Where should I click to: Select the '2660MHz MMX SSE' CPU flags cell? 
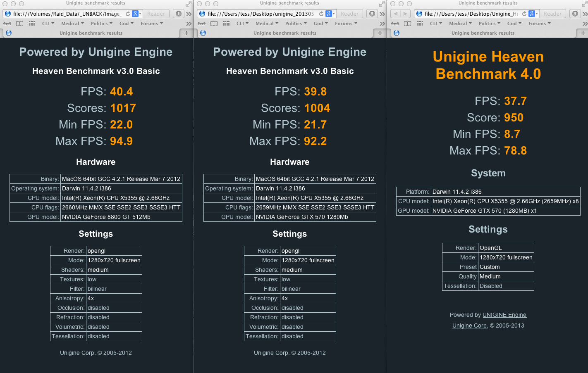pos(121,207)
